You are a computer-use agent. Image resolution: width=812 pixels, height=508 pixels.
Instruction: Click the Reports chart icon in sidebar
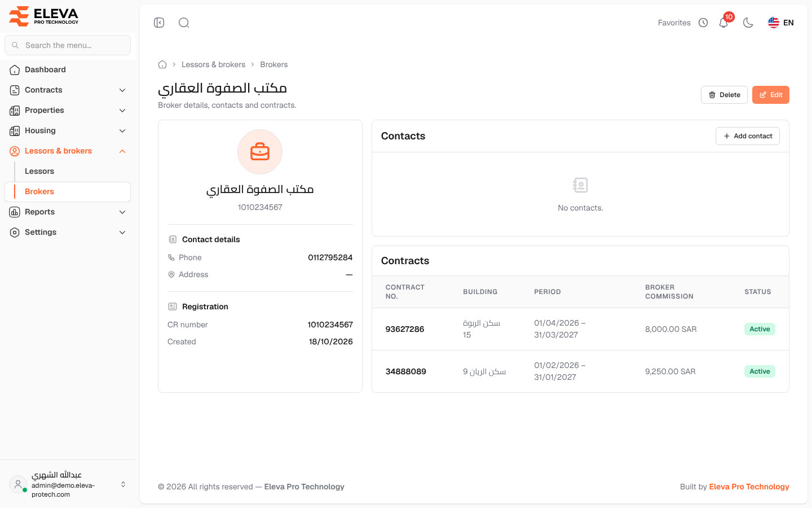click(15, 212)
